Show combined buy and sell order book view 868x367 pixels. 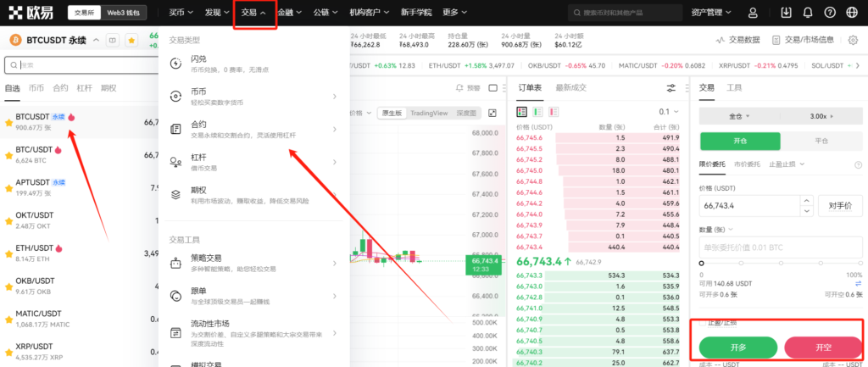tap(521, 112)
